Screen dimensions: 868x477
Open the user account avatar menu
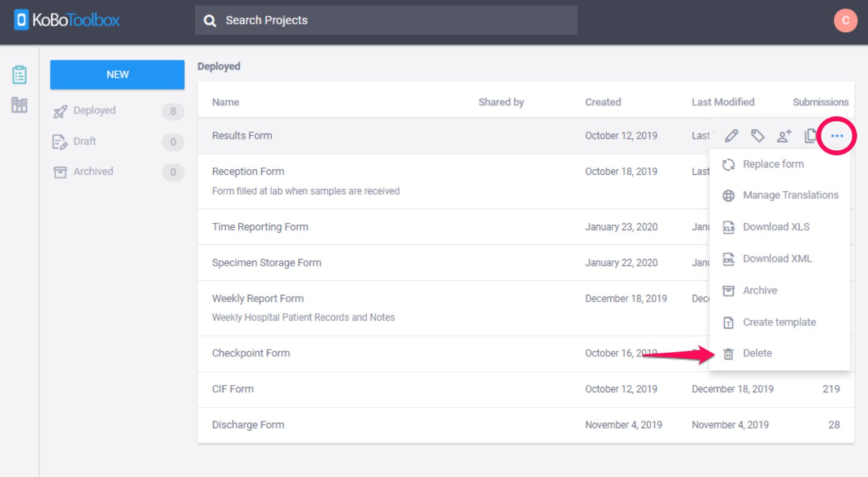(845, 21)
